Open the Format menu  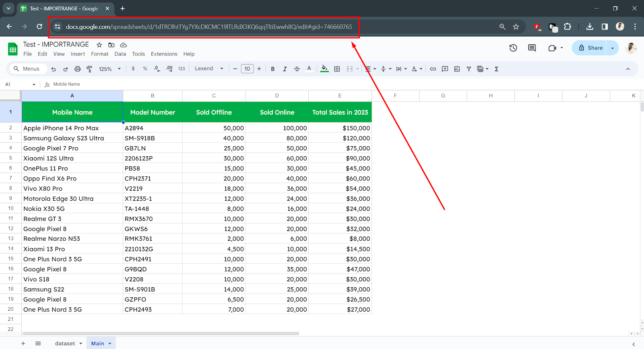(99, 54)
